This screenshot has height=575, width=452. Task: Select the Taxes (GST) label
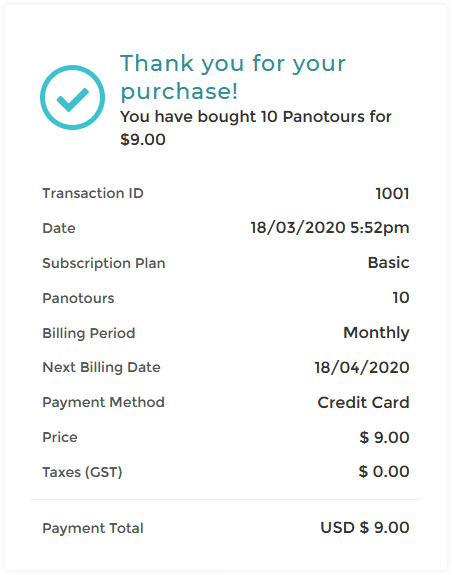coord(82,472)
